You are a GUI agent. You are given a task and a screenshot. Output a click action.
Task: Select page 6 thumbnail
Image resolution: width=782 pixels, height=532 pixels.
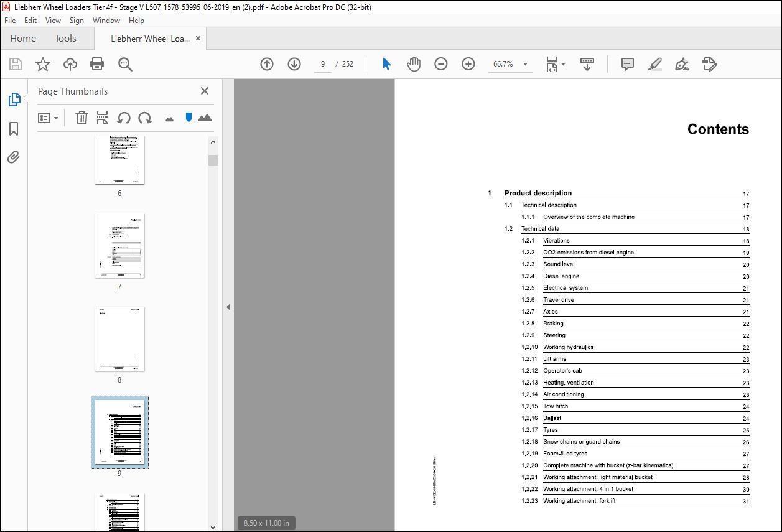pyautogui.click(x=119, y=160)
